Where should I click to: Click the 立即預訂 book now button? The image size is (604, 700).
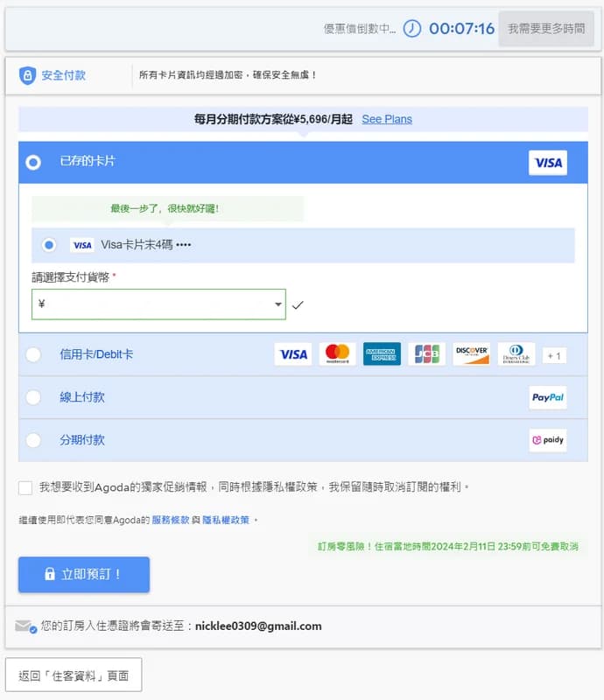[84, 575]
